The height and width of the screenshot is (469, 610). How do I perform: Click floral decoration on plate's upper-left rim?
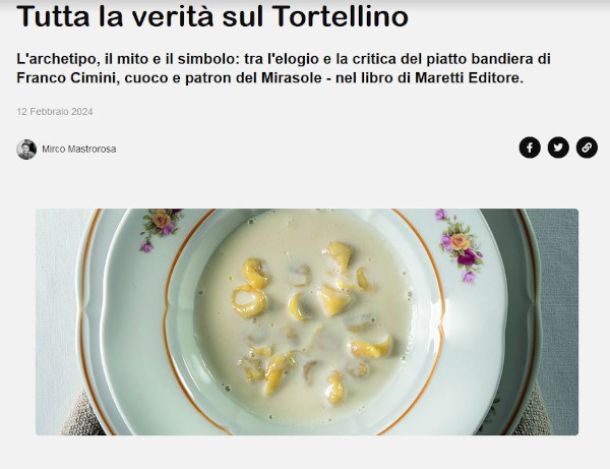[159, 229]
